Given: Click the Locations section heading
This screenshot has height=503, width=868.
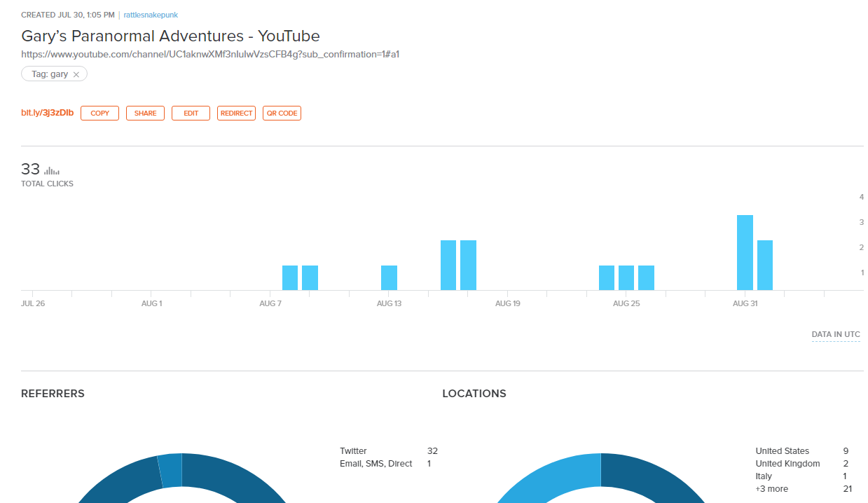Looking at the screenshot, I should point(474,394).
